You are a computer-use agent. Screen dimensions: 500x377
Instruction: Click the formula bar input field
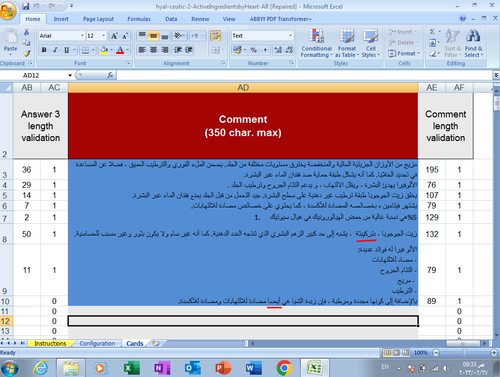click(304, 75)
